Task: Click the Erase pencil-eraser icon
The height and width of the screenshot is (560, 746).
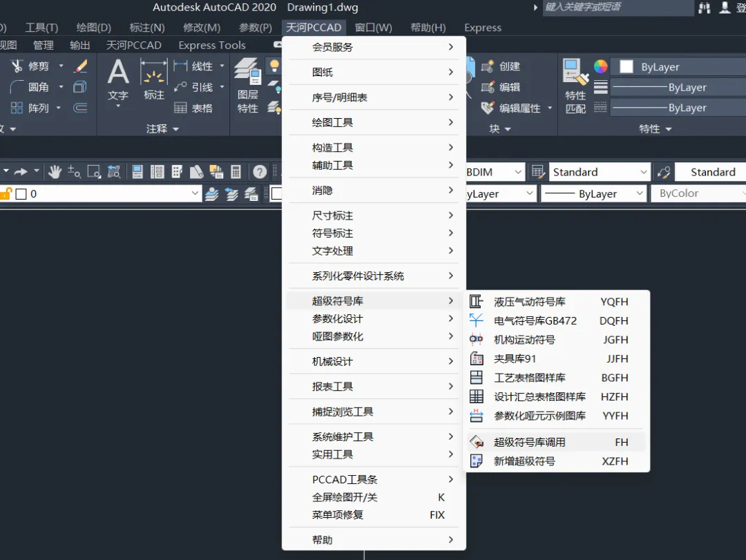Action: point(81,66)
